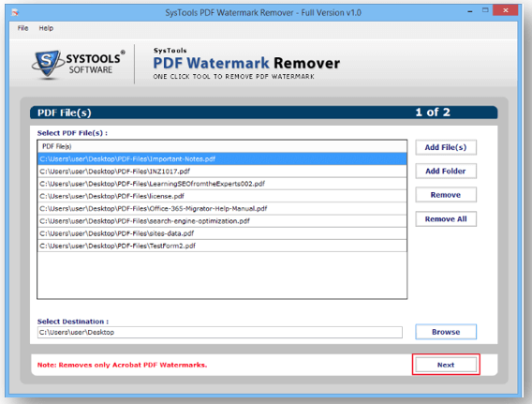Open the File menu
Viewport: 532px width, 404px height.
(22, 28)
